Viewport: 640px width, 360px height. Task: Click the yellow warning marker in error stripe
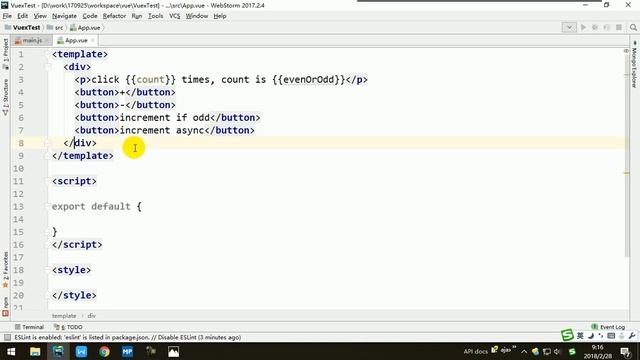point(627,173)
